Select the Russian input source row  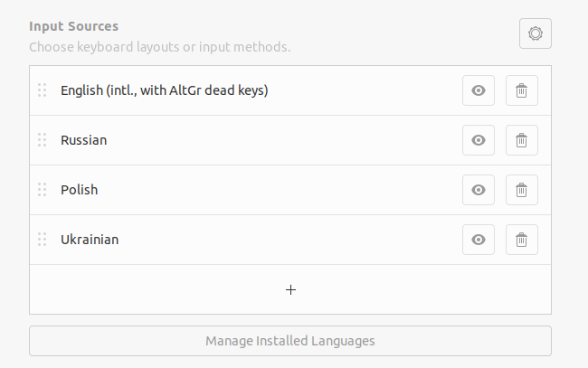(84, 140)
